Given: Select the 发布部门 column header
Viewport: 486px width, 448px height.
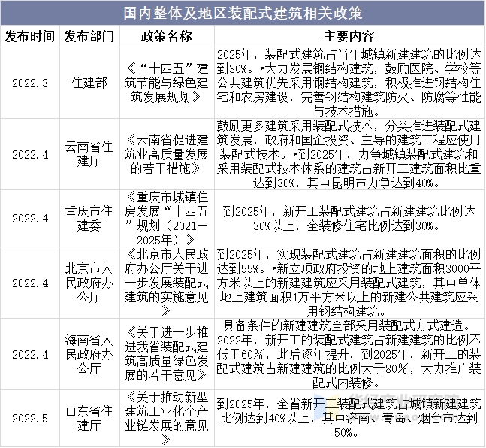Looking at the screenshot, I should 89,36.
